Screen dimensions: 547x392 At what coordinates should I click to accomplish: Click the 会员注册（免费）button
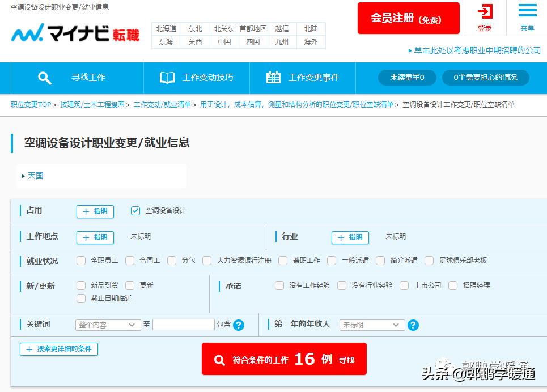pos(408,18)
